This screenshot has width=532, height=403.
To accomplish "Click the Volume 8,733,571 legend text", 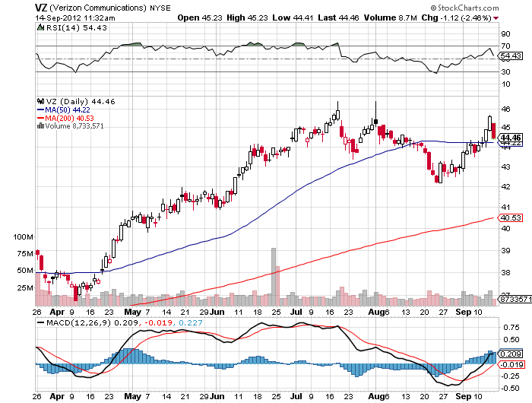I will [x=74, y=126].
